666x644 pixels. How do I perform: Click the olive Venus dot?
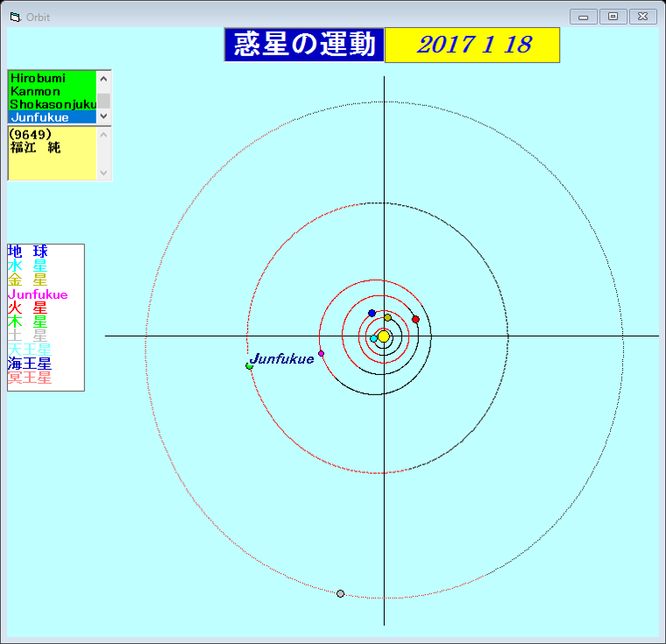[387, 317]
